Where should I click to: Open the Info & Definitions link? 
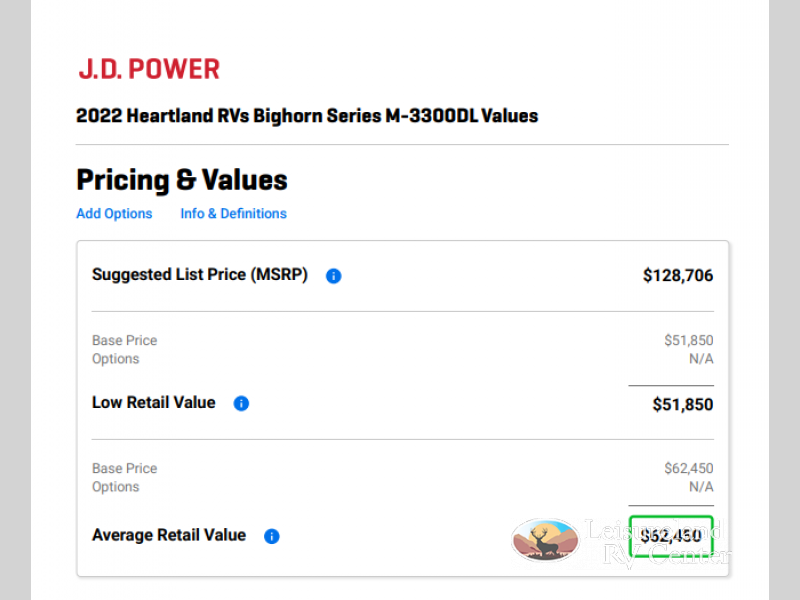(x=233, y=214)
